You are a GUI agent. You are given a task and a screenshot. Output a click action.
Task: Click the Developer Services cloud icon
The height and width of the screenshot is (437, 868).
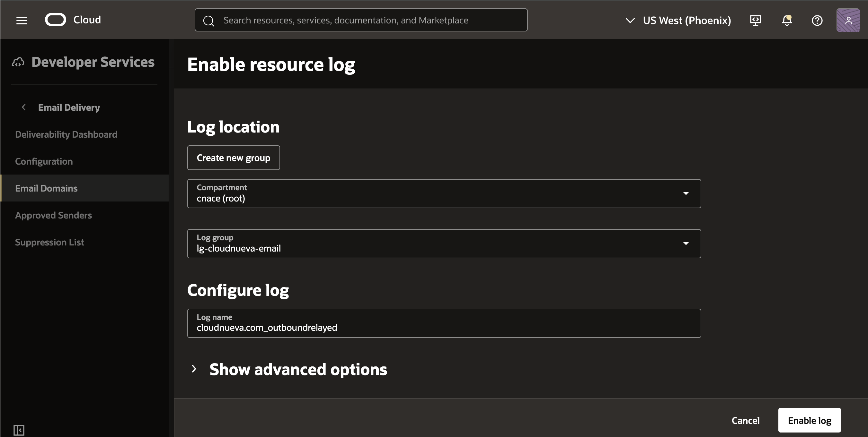point(18,62)
